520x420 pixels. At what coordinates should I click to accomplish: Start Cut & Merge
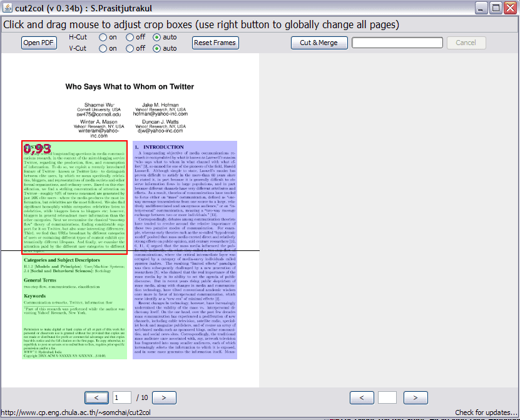[x=319, y=43]
